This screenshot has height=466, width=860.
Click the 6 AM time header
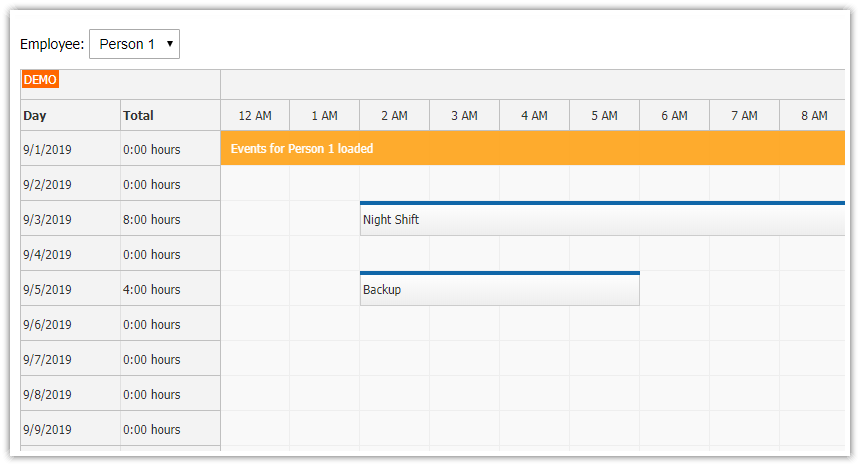(674, 116)
